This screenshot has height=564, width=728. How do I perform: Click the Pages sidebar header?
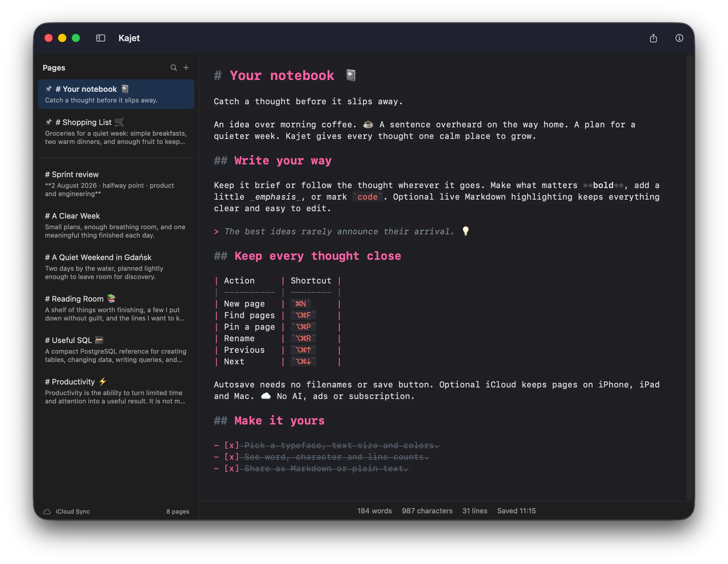(x=54, y=68)
